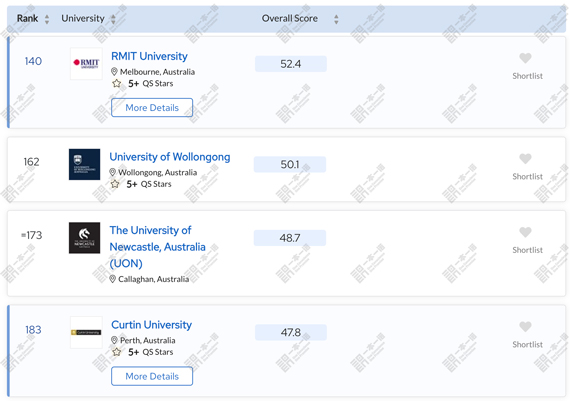The width and height of the screenshot is (570, 401).
Task: Toggle shortlist heart for University of Wollongong
Action: point(525,159)
